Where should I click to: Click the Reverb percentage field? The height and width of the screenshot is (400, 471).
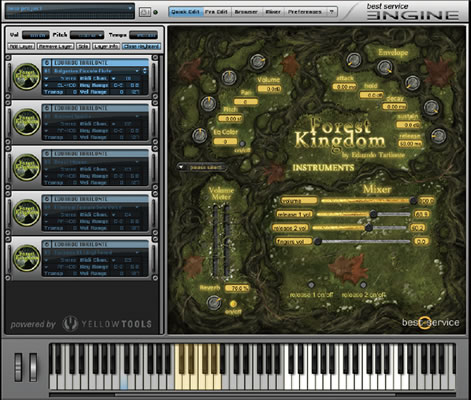pyautogui.click(x=237, y=288)
